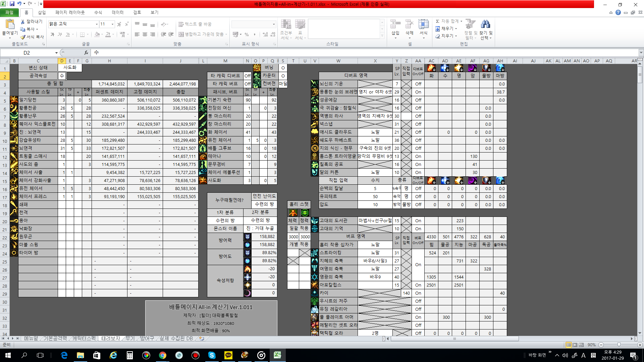Image resolution: width=644 pixels, height=362 pixels.
Task: Toggle the 타 캐릭 버프 Off cell
Action: coord(248,84)
